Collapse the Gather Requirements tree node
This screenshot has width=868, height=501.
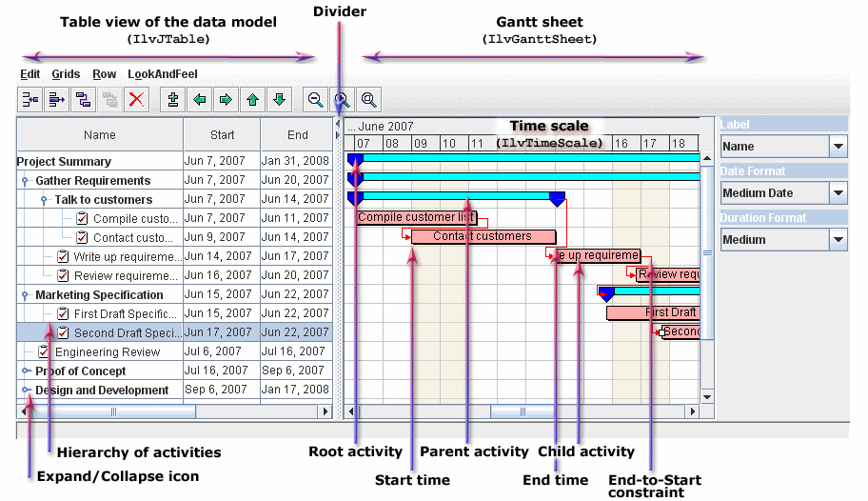coord(26,181)
